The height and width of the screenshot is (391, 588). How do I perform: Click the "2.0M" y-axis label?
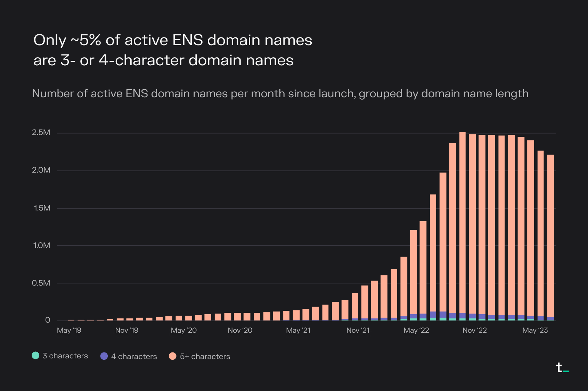[41, 170]
